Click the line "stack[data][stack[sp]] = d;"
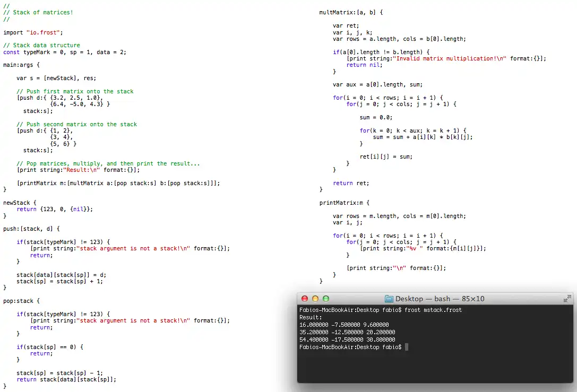 point(62,275)
